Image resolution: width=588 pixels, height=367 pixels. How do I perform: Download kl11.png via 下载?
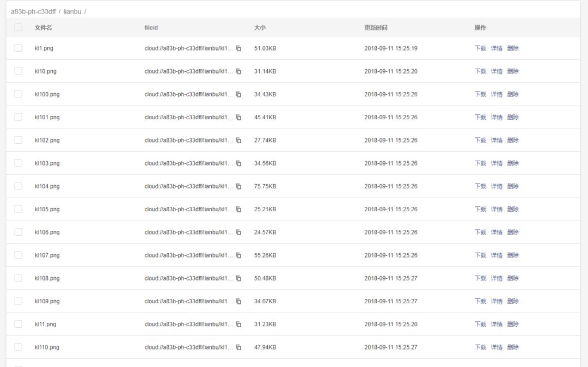coord(480,325)
